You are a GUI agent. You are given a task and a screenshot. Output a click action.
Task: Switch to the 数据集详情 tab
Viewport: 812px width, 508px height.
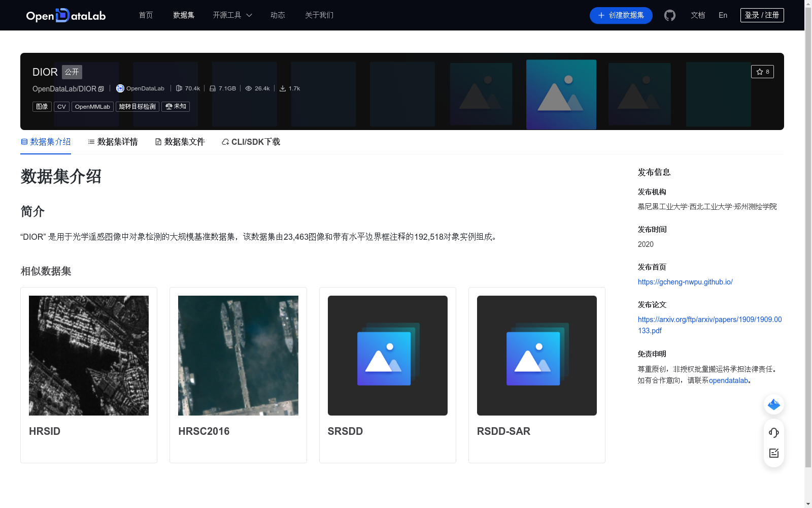113,142
